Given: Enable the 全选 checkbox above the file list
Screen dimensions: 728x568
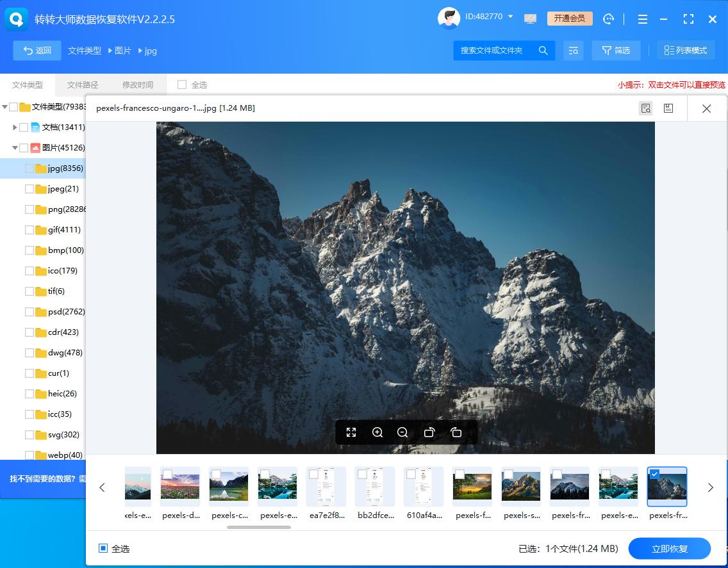Looking at the screenshot, I should tap(183, 84).
